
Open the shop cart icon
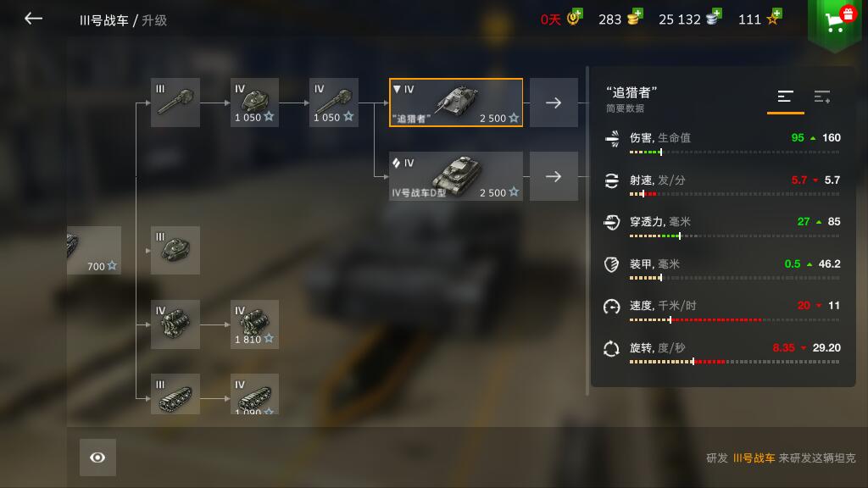pyautogui.click(x=835, y=22)
